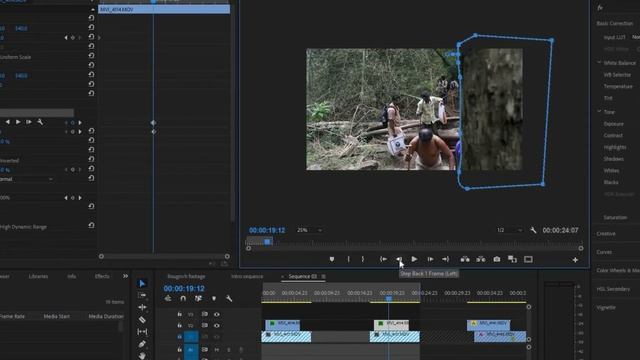
Task: Select the Pen tool
Action: [142, 344]
